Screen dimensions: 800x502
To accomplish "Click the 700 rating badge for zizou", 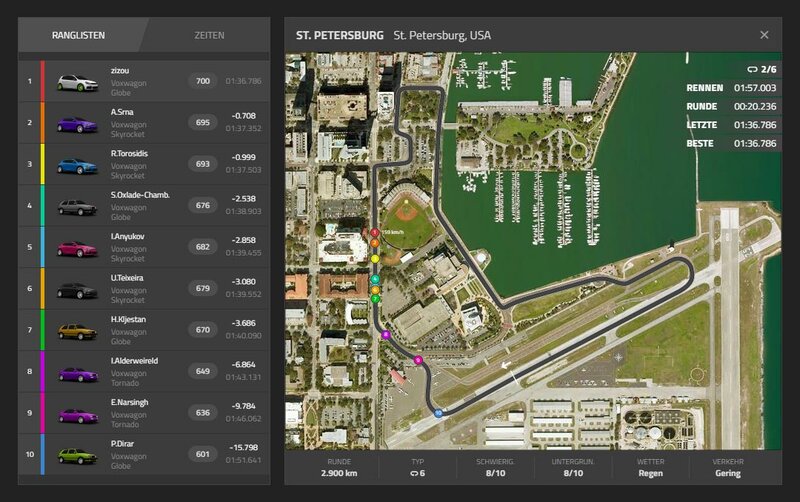I will pos(203,81).
